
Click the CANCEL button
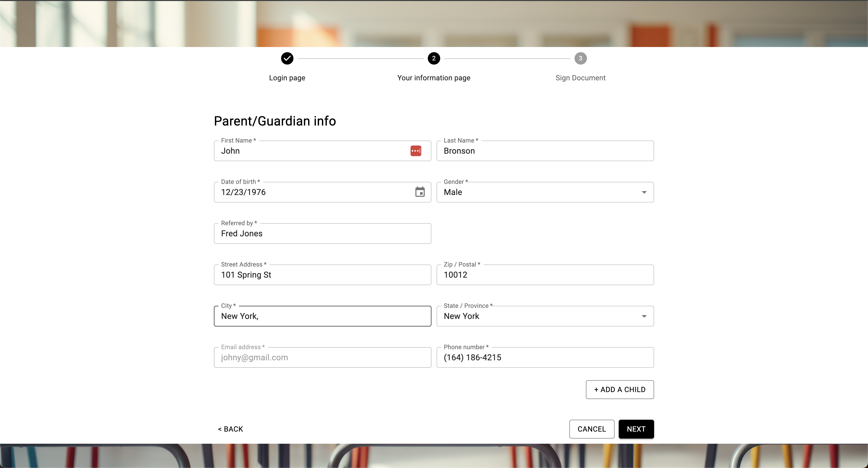tap(592, 429)
